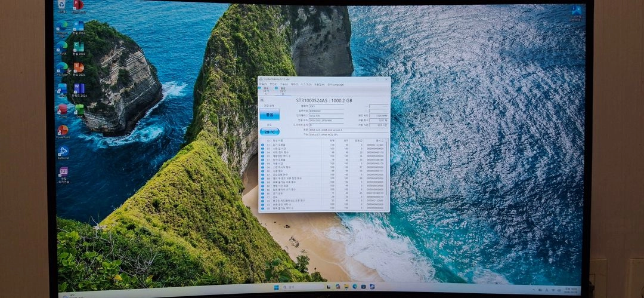Click the Serial ATA interface field
Image resolution: width=644 pixels, height=298 pixels.
[326, 116]
